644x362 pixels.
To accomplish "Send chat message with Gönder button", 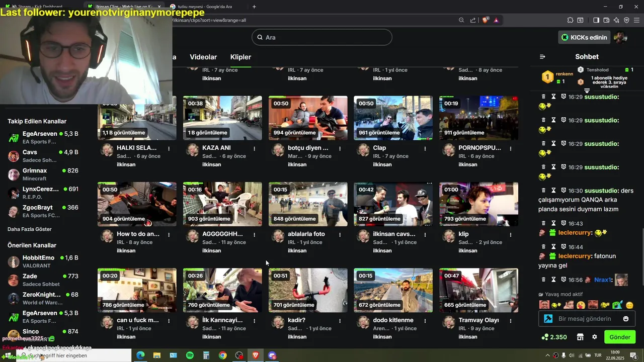I will (x=620, y=337).
